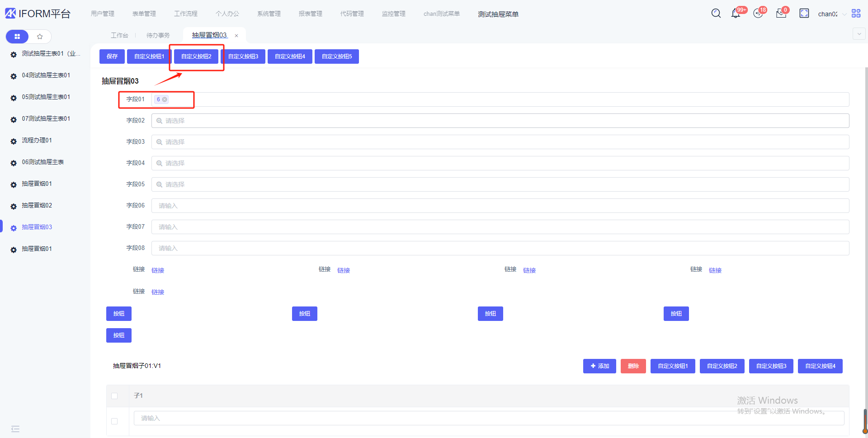
Task: Check the first row checkbox in subtable
Action: [114, 421]
